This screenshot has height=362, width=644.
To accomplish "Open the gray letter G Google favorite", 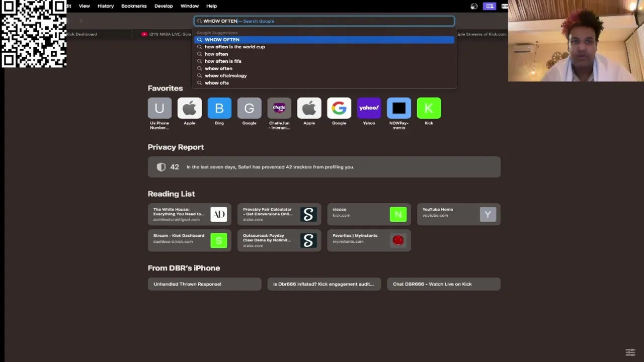I will click(x=249, y=108).
